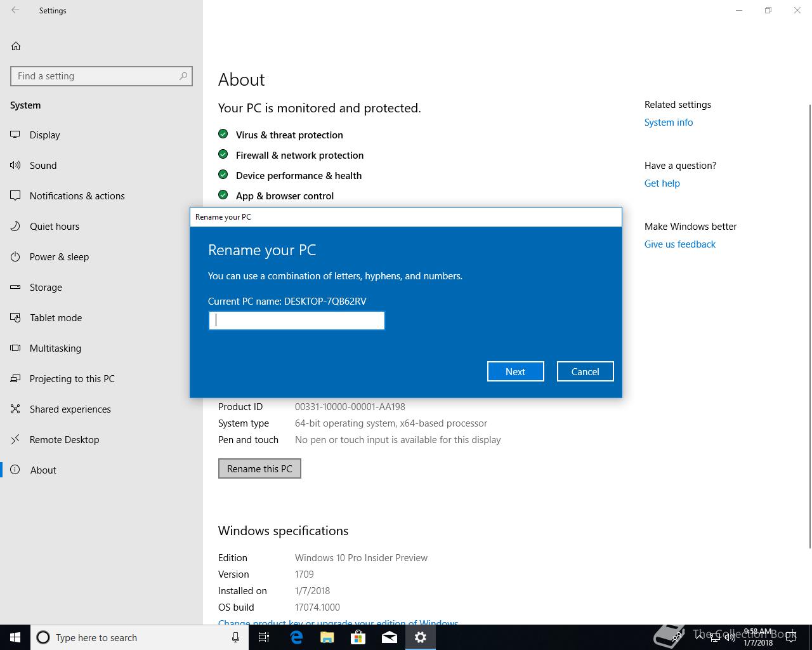Click the microphone icon in taskbar search

click(x=235, y=637)
